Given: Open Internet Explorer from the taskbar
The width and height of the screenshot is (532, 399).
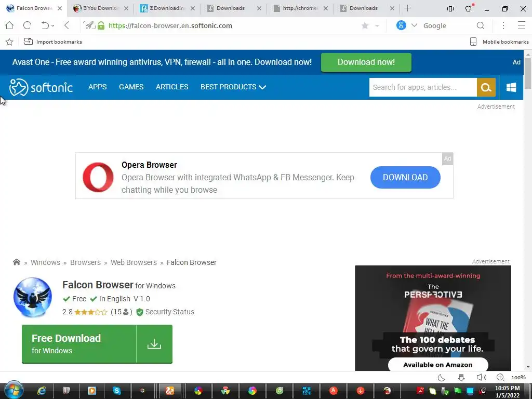Looking at the screenshot, I should click(x=42, y=391).
